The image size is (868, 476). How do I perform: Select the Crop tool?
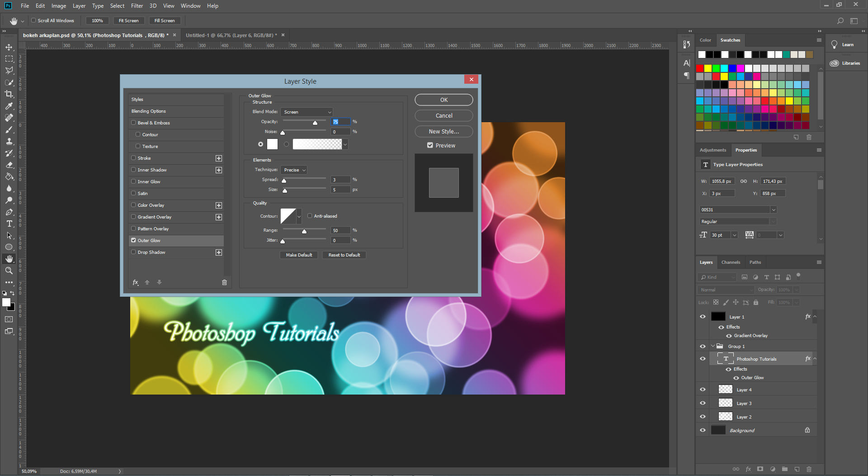[9, 94]
